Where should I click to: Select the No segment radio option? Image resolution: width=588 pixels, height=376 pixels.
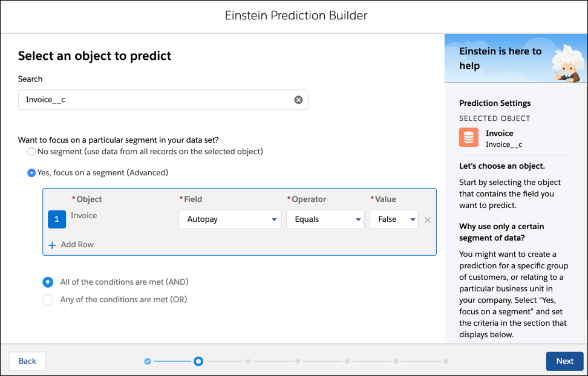click(31, 152)
